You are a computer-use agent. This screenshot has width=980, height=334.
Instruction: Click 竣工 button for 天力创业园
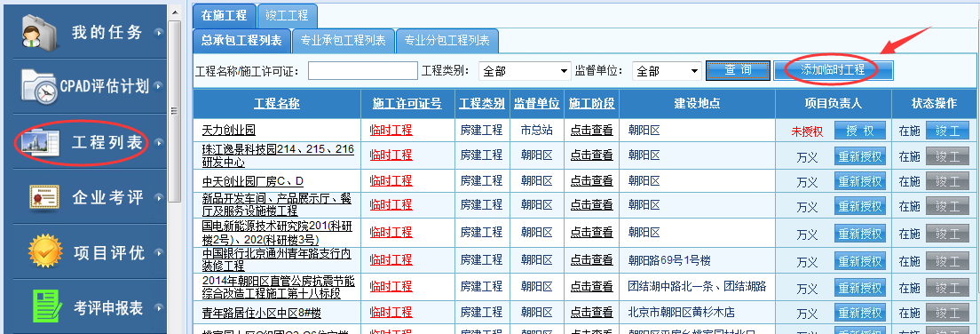947,131
